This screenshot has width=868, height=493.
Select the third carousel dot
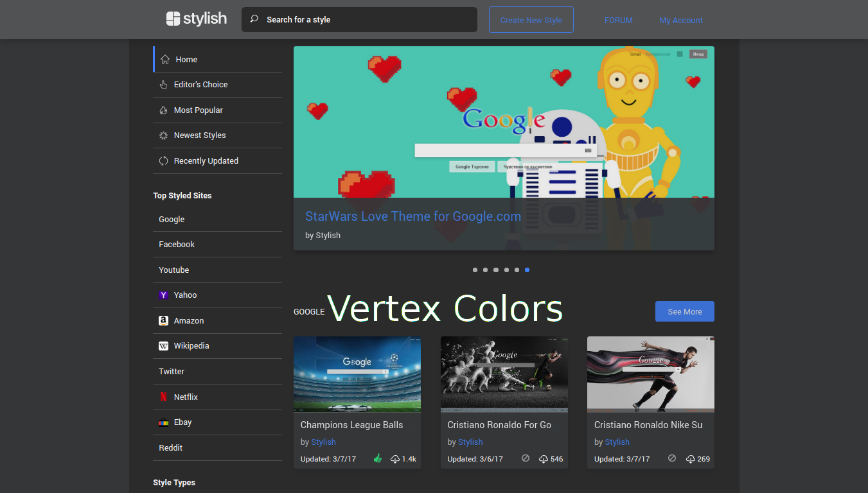pyautogui.click(x=496, y=270)
